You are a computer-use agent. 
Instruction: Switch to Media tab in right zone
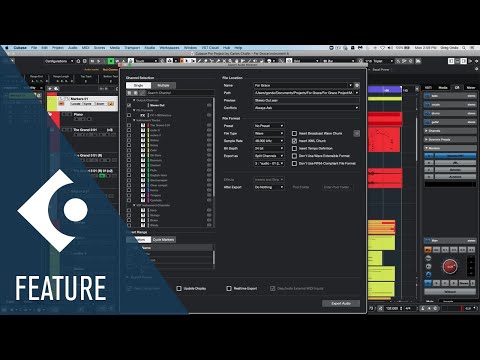pos(443,88)
